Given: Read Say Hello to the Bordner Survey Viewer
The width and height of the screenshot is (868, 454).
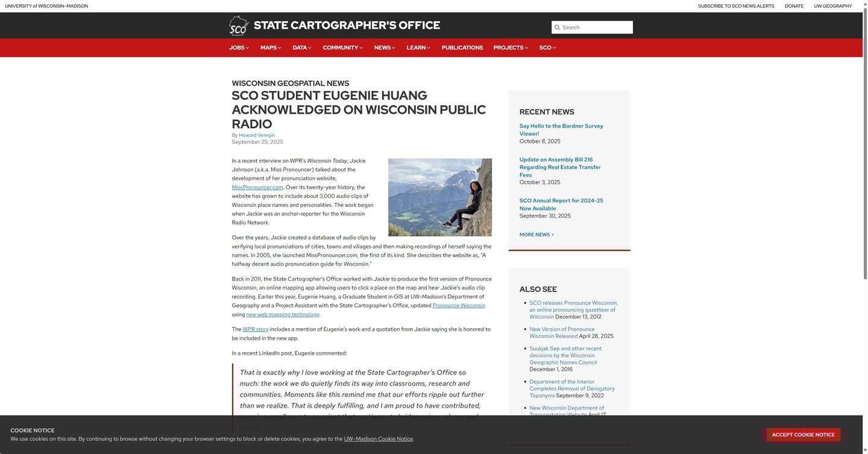Looking at the screenshot, I should pos(561,129).
